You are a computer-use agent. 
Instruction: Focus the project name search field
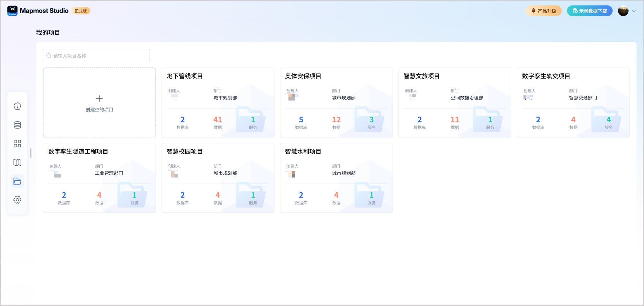(x=96, y=56)
